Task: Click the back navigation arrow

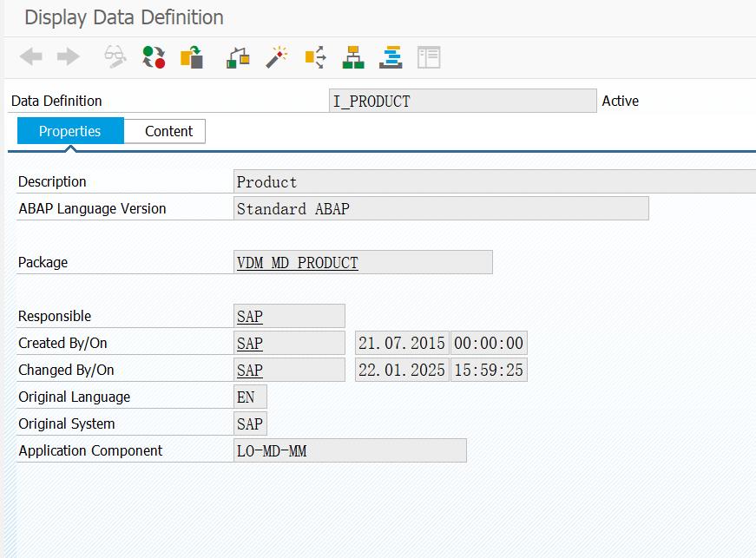Action: [x=30, y=56]
